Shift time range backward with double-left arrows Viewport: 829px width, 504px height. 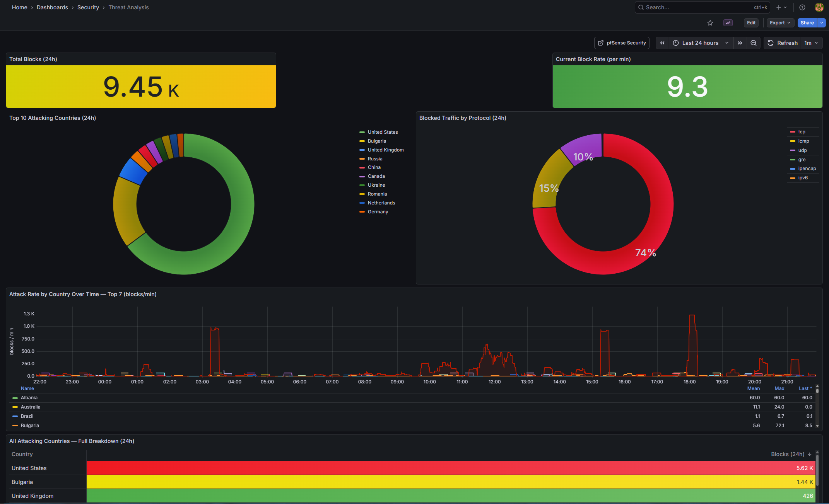click(662, 43)
